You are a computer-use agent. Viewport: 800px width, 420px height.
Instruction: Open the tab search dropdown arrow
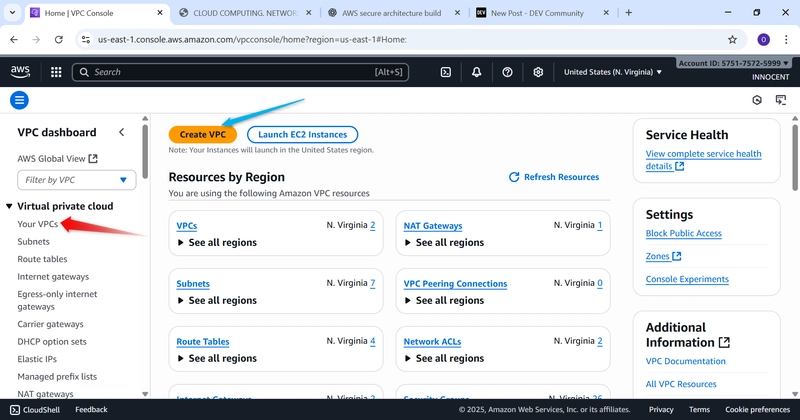pos(12,12)
